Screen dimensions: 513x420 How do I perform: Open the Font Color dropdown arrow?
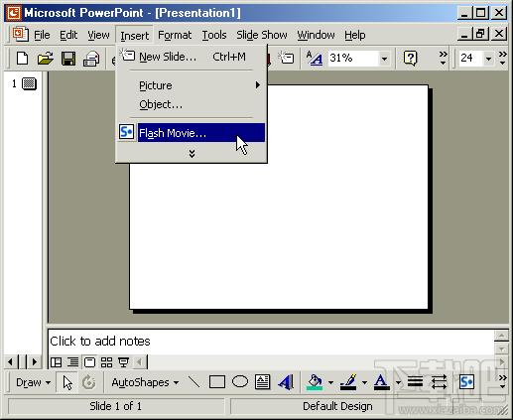pyautogui.click(x=398, y=382)
